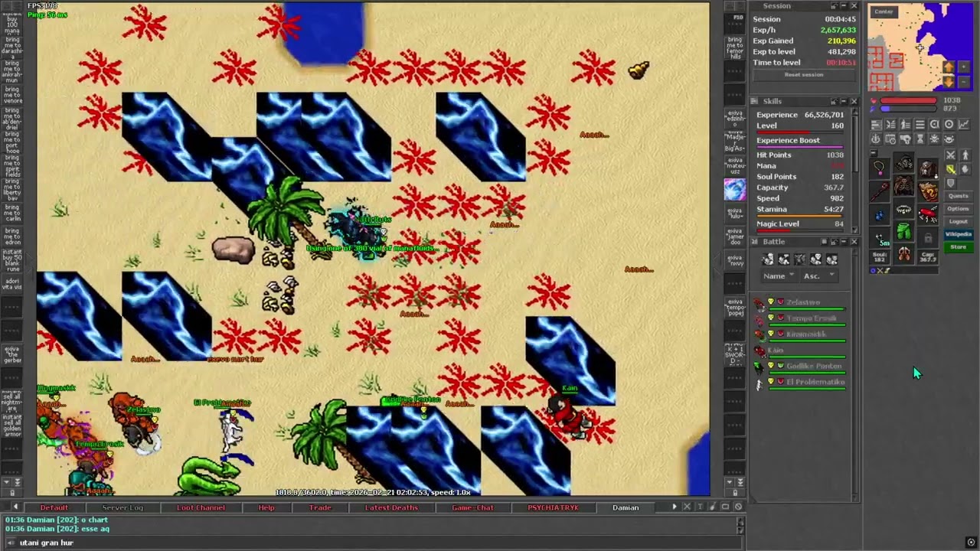
Task: Select the gray shield defensive mode
Action: tap(951, 183)
